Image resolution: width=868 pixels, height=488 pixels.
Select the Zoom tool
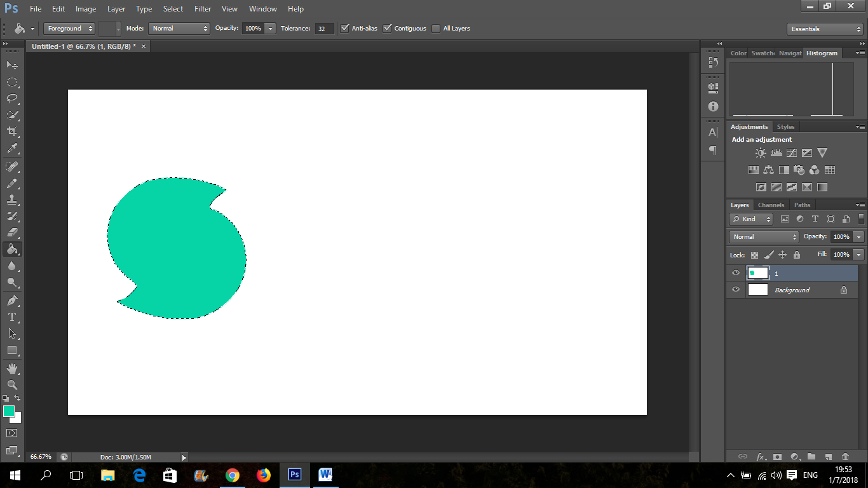[x=12, y=384]
